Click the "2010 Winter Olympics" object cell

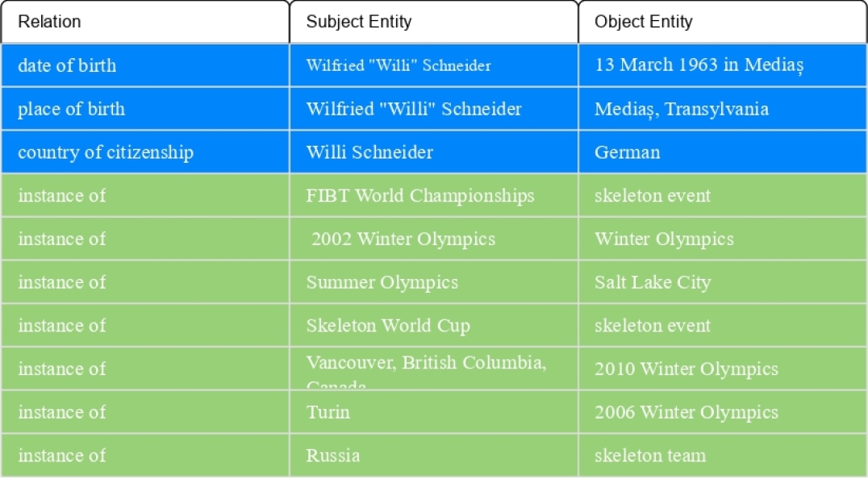click(722, 369)
